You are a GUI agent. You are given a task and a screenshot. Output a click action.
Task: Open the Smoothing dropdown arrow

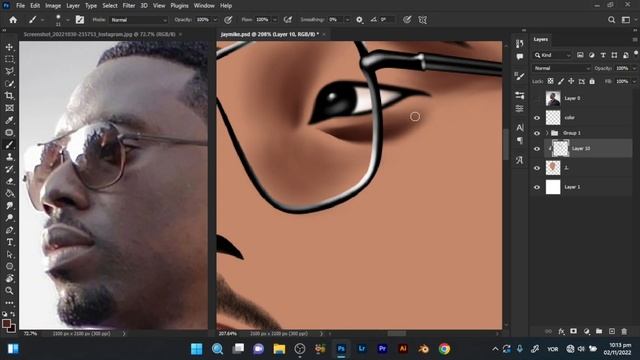click(347, 20)
